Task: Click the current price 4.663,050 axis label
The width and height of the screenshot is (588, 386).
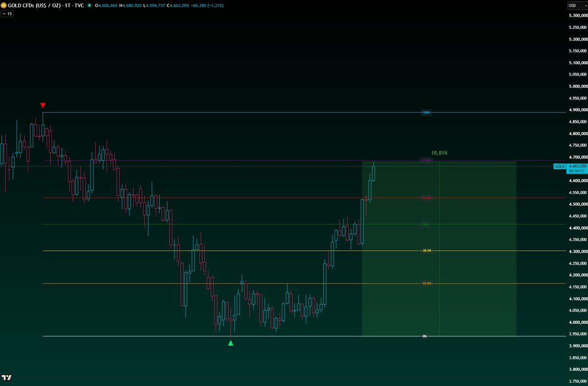Action: click(x=577, y=166)
